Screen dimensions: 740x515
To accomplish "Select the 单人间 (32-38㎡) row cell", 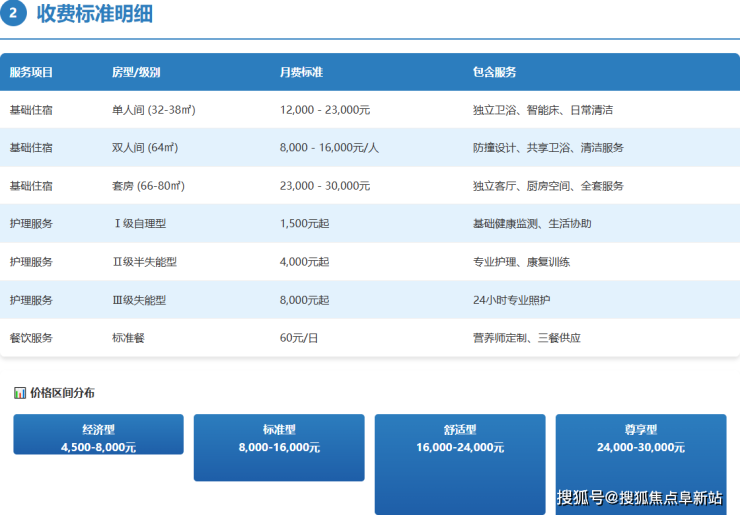I will [x=153, y=110].
